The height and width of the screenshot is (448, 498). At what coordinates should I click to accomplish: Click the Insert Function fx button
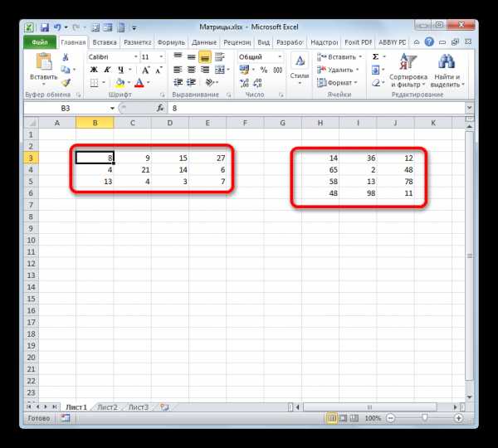click(x=160, y=109)
